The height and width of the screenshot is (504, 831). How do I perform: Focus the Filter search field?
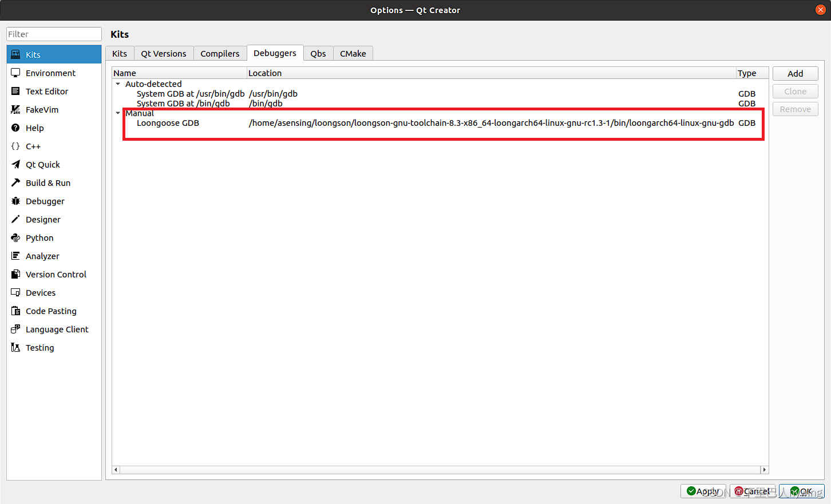[54, 34]
